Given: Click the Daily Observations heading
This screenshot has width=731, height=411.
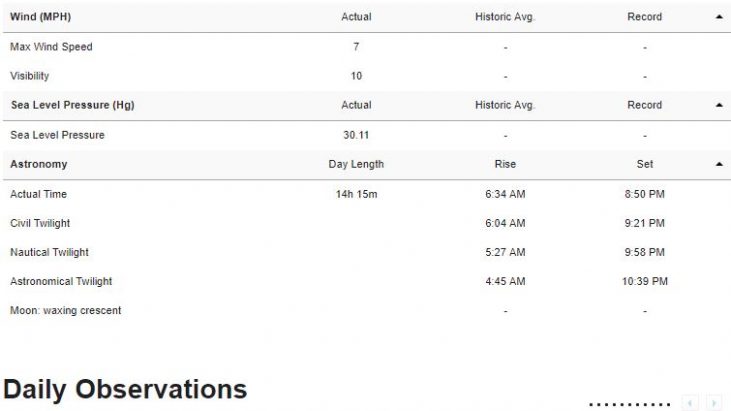Looking at the screenshot, I should 125,390.
